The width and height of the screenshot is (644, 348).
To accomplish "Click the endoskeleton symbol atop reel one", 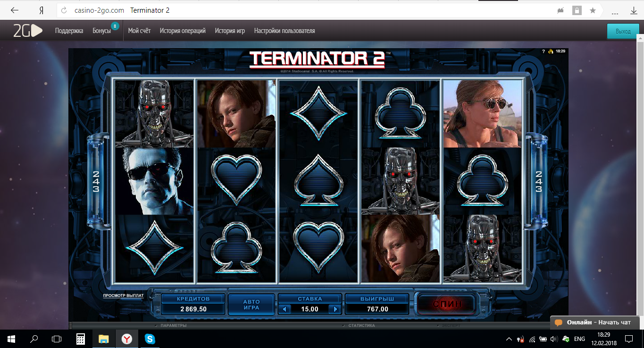I will pyautogui.click(x=155, y=114).
